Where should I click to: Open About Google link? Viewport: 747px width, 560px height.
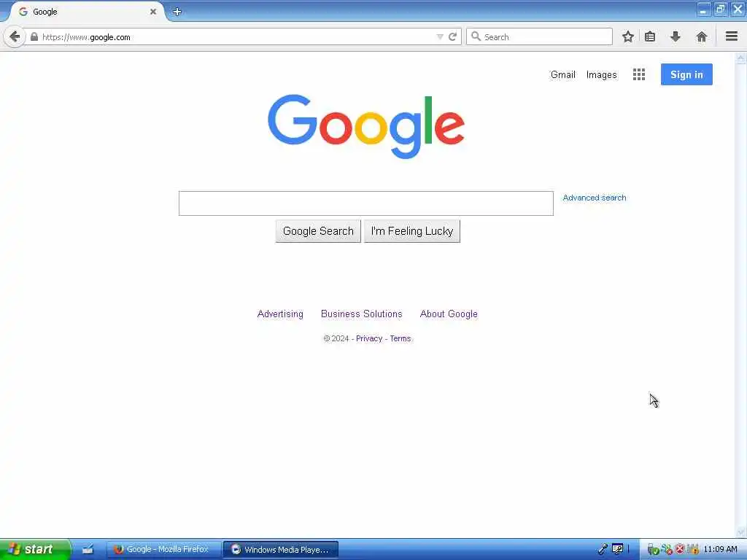click(449, 314)
